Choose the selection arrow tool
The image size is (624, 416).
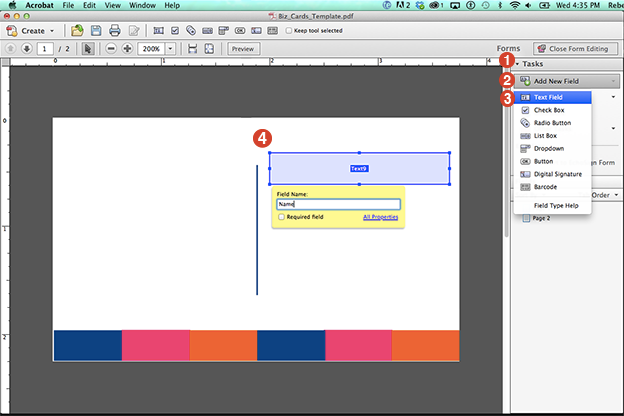coord(88,48)
